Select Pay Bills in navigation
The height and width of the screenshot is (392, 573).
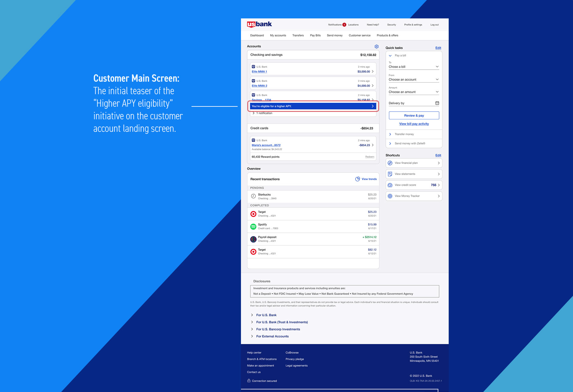(315, 36)
